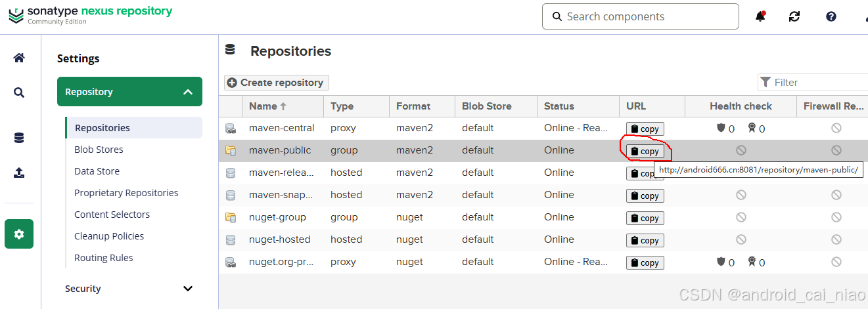Select the maven-snapshots name cell
Screen dimensions: 868x309
coord(283,195)
